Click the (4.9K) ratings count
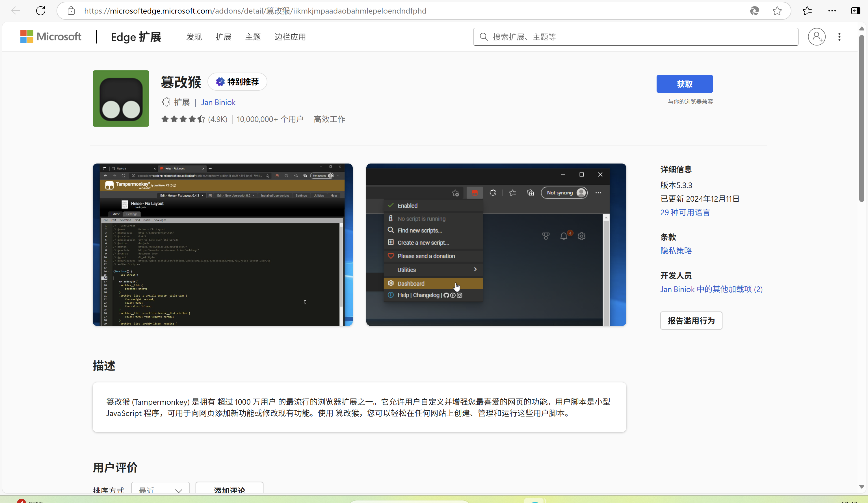The image size is (868, 503). pyautogui.click(x=218, y=119)
